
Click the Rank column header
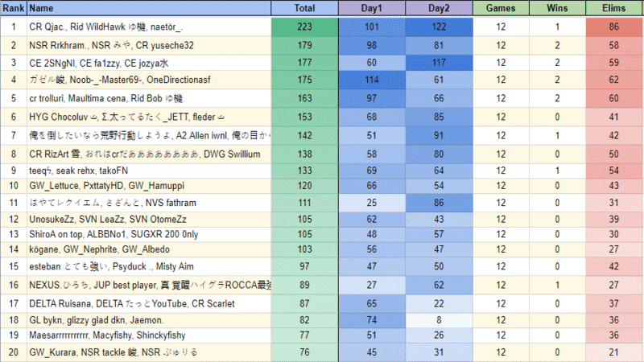pyautogui.click(x=14, y=8)
